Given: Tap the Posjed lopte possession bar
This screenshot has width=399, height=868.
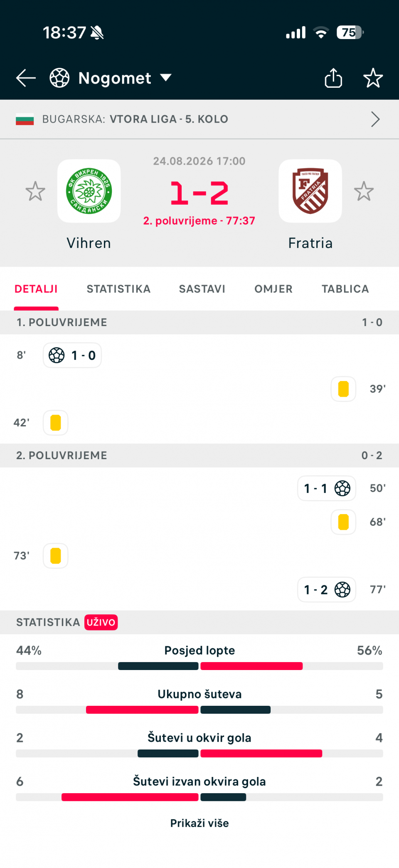Looking at the screenshot, I should [199, 666].
